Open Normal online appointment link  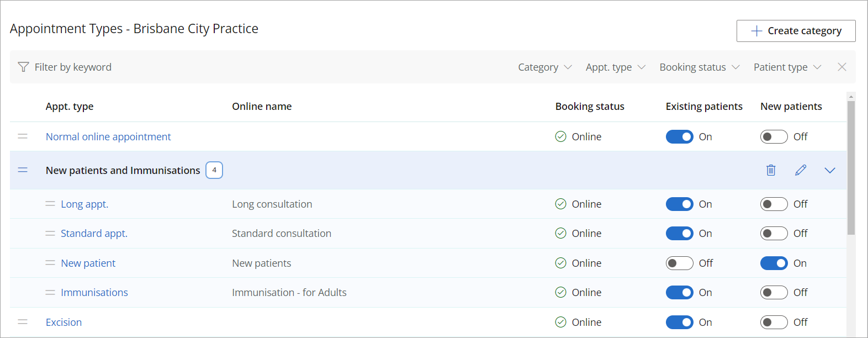coord(108,136)
